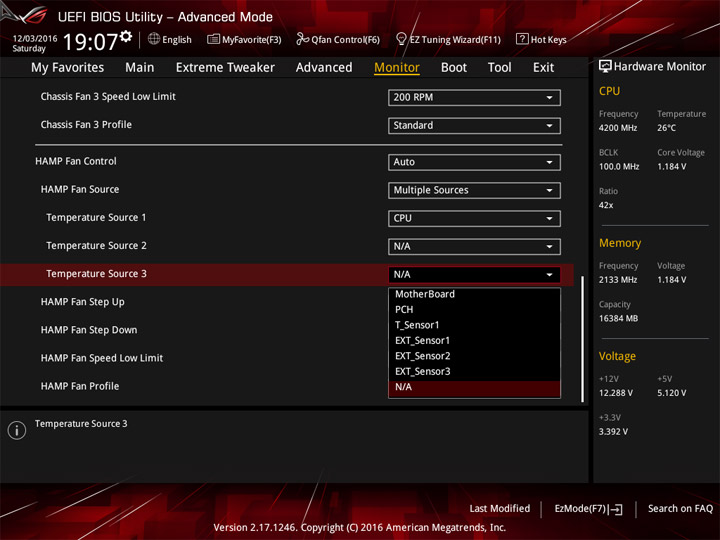
Task: Click memory capacity 16384 MB
Action: (x=618, y=319)
